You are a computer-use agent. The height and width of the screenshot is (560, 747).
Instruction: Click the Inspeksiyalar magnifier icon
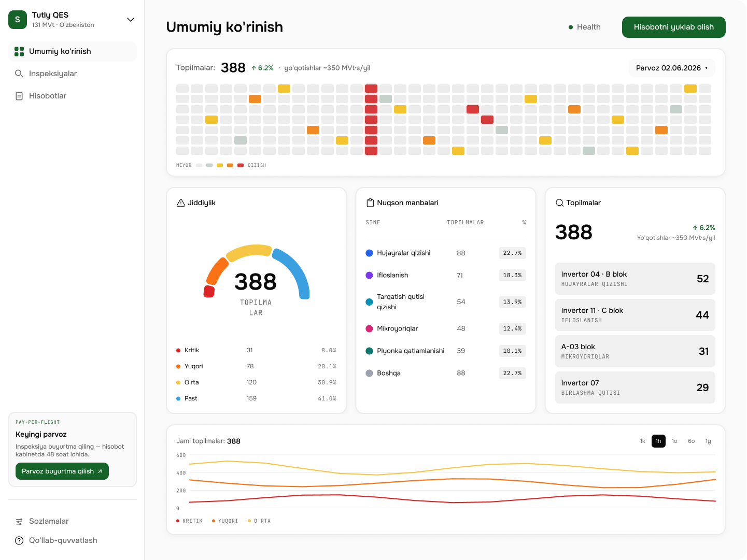[19, 74]
